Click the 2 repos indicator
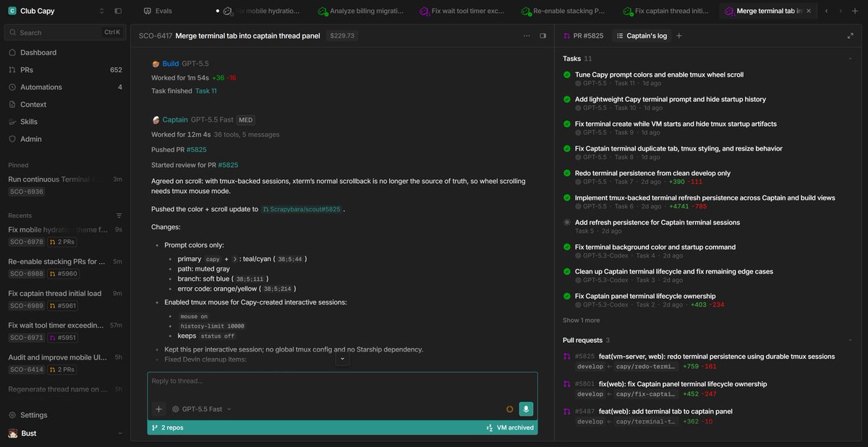Screen dimensions: 868x447 (167, 427)
